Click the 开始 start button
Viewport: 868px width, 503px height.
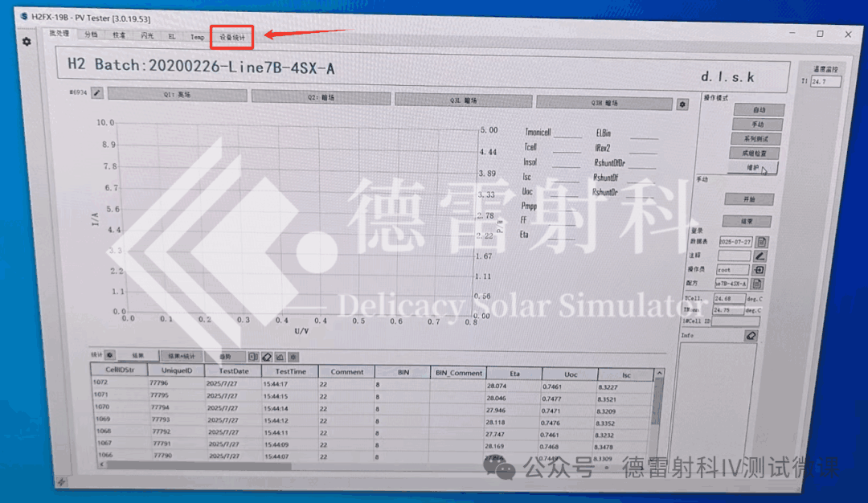click(749, 198)
